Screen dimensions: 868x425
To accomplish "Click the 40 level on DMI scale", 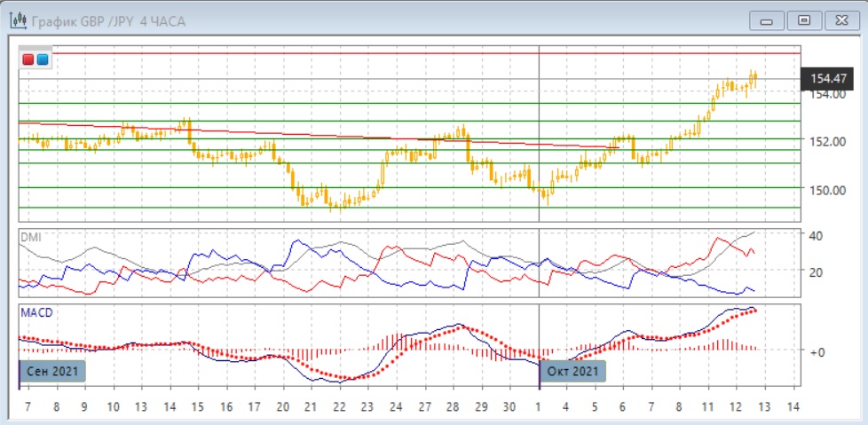I will pyautogui.click(x=816, y=235).
